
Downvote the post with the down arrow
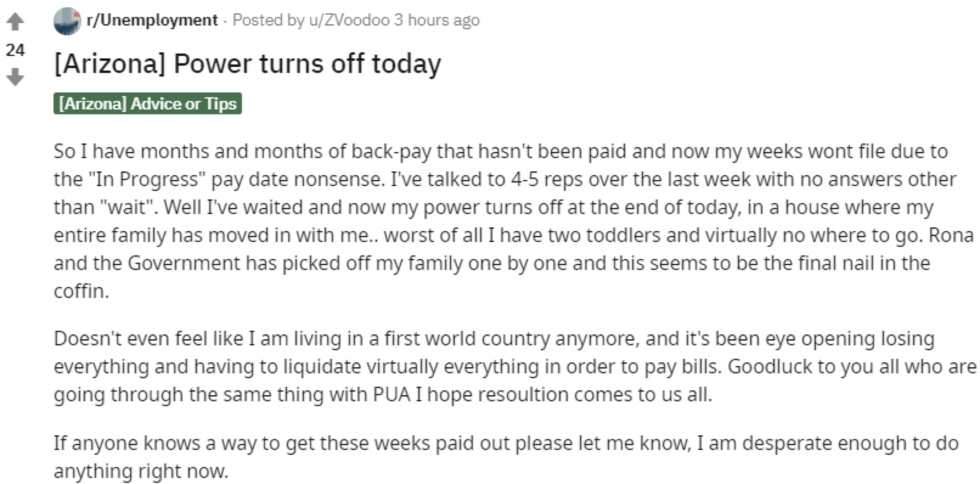click(15, 77)
